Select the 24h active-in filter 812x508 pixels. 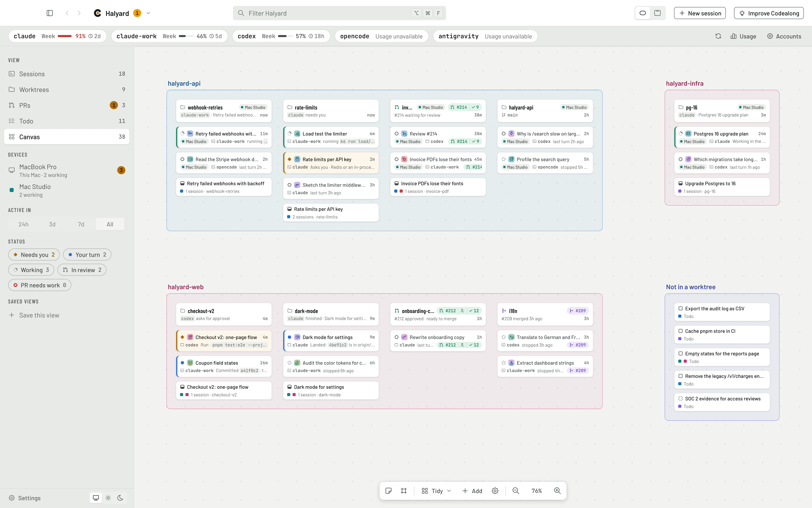click(x=24, y=224)
